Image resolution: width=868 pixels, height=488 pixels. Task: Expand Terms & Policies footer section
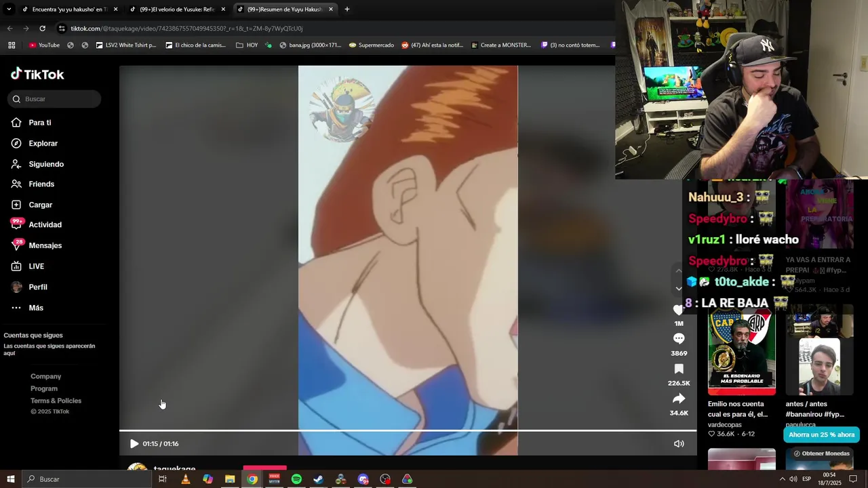pos(56,401)
